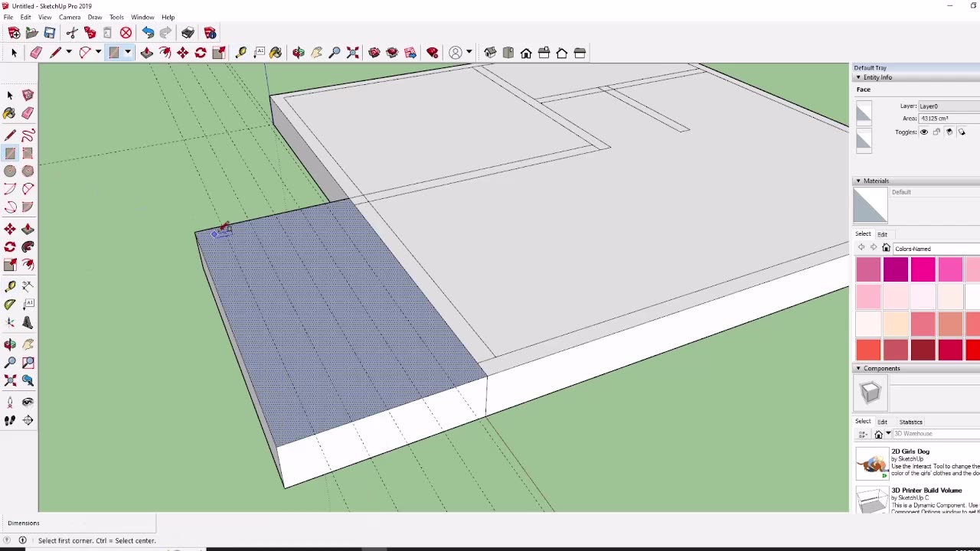Click the Cut scissors icon
The height and width of the screenshot is (551, 980).
tap(72, 33)
